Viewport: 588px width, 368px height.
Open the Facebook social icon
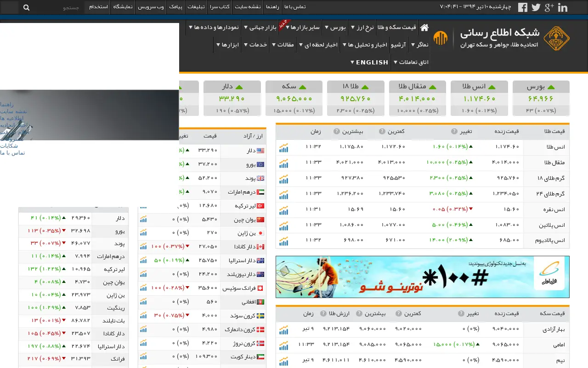523,7
